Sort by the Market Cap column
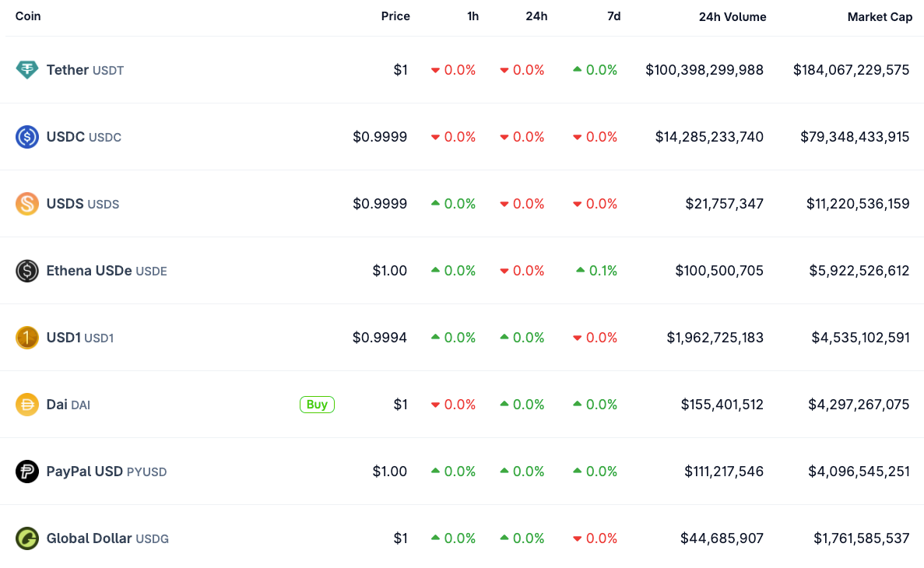Viewport: 924px width, 568px height. click(880, 16)
